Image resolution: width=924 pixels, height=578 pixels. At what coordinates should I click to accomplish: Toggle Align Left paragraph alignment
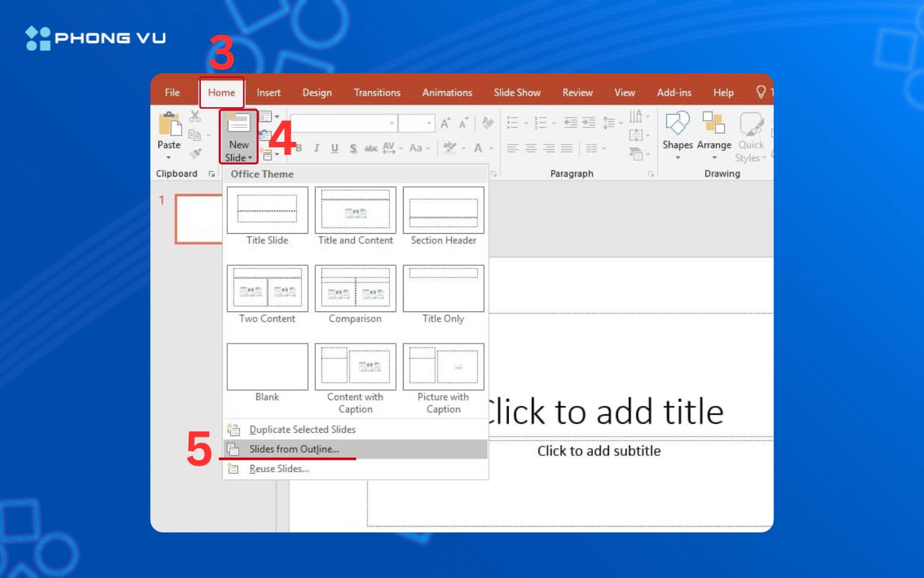tap(513, 148)
